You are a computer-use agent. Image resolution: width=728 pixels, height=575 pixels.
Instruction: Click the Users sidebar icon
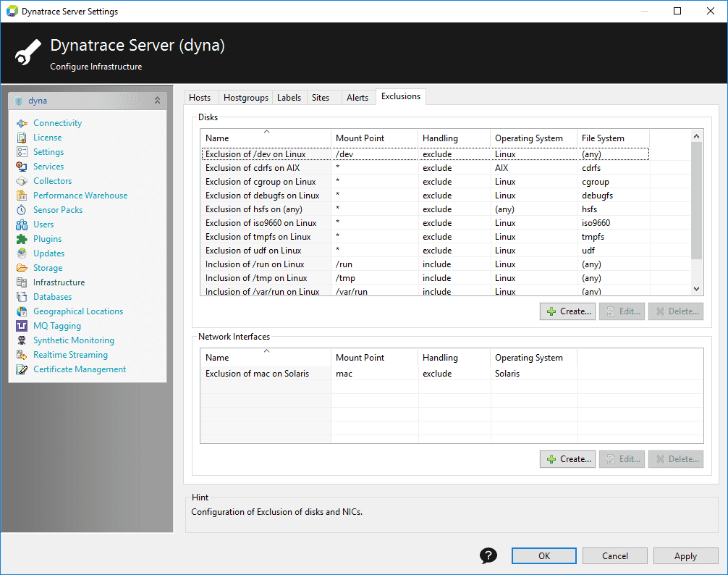(22, 224)
